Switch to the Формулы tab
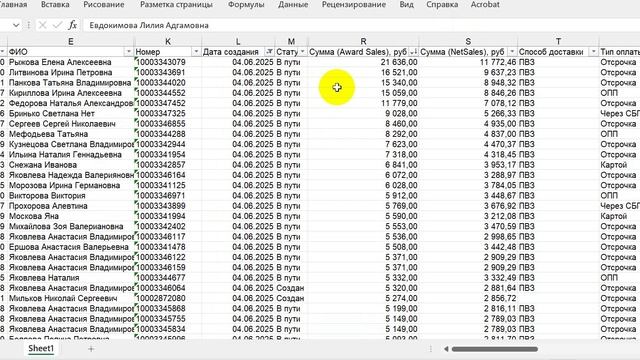The height and width of the screenshot is (360, 640). click(246, 5)
